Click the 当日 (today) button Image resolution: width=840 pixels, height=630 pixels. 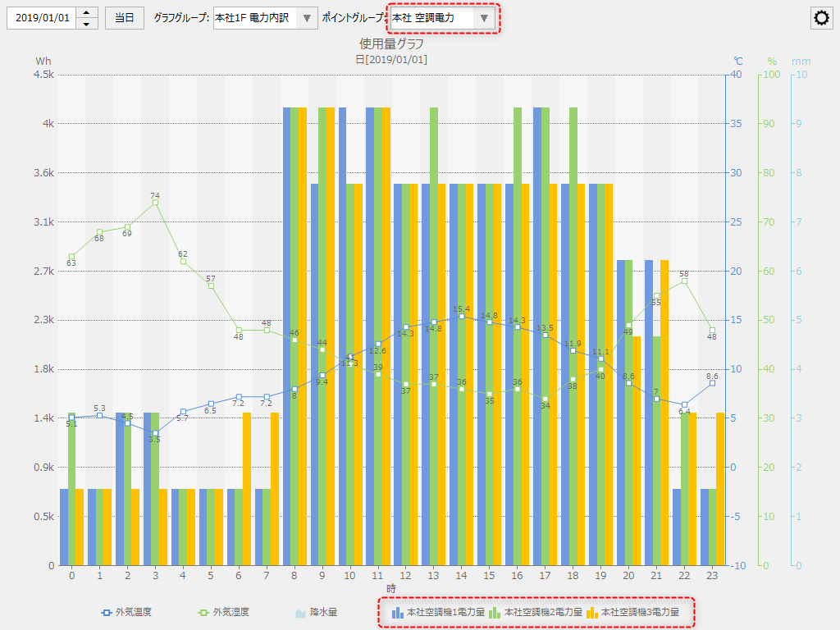[x=124, y=18]
